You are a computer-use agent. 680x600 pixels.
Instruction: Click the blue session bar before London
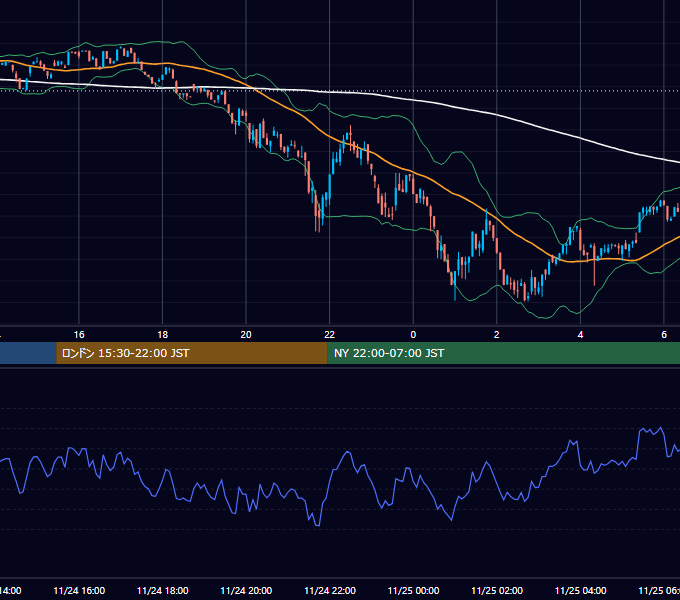coord(28,353)
